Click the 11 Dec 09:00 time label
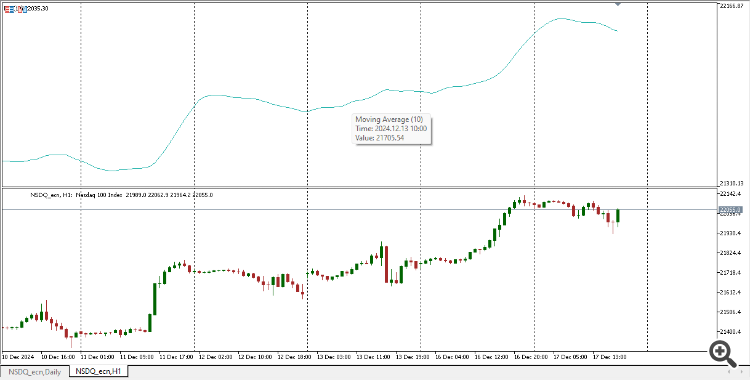Screen dimensions: 750x380 (x=137, y=357)
